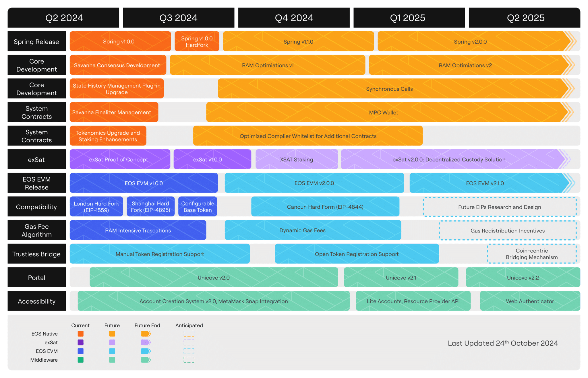Viewport: 588px width, 378px height.
Task: Open the Q4 2024 quarter header
Action: tap(294, 18)
